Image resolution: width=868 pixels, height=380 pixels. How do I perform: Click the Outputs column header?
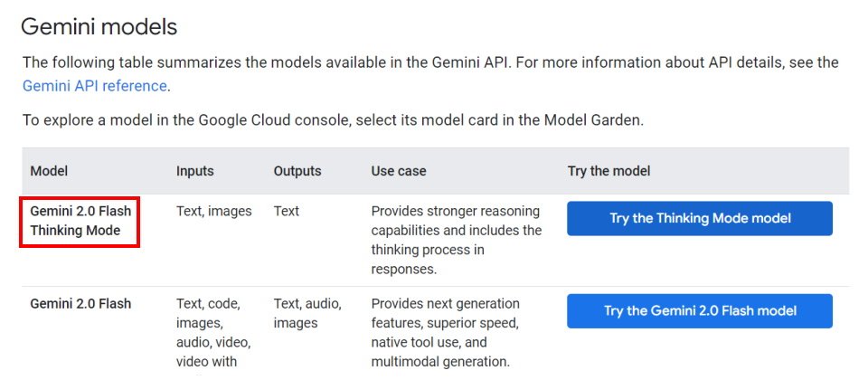297,171
